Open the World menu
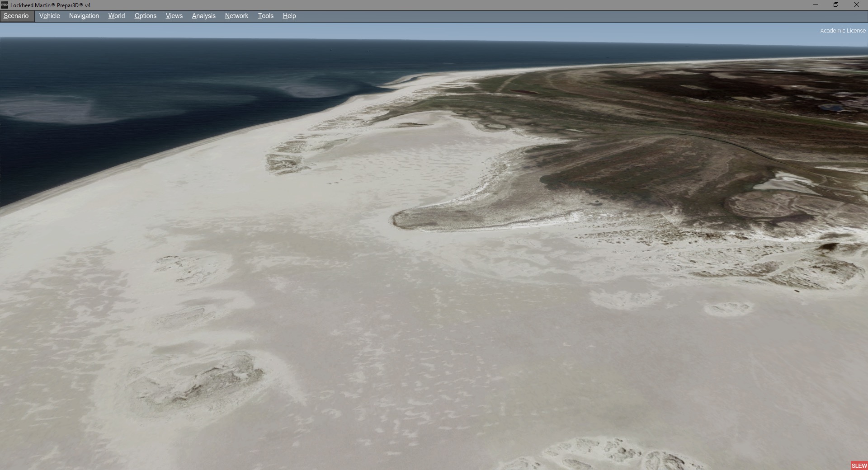 [x=117, y=16]
